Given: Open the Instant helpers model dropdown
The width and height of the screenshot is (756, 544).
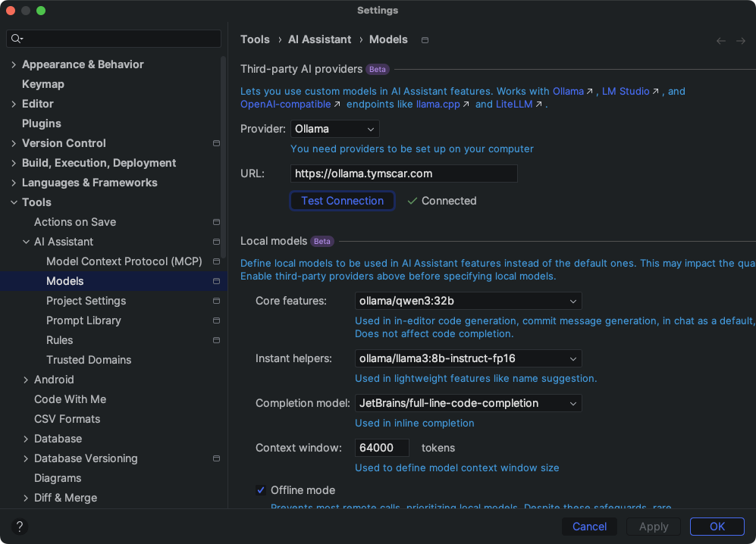Looking at the screenshot, I should [x=468, y=358].
